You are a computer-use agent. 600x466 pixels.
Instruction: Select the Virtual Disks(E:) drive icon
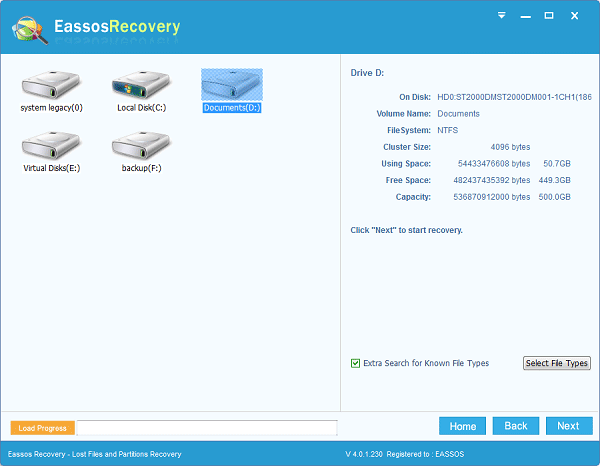(x=51, y=145)
